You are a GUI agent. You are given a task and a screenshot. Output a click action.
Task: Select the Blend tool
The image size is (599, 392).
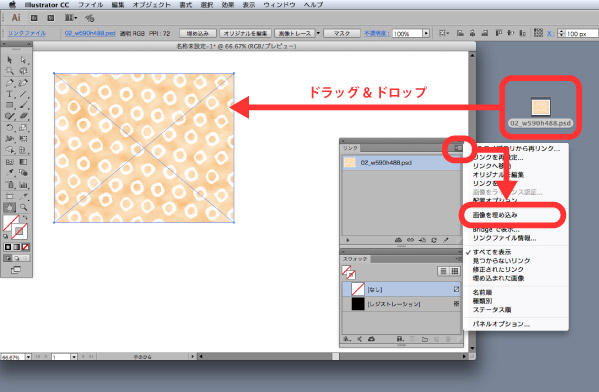[23, 173]
